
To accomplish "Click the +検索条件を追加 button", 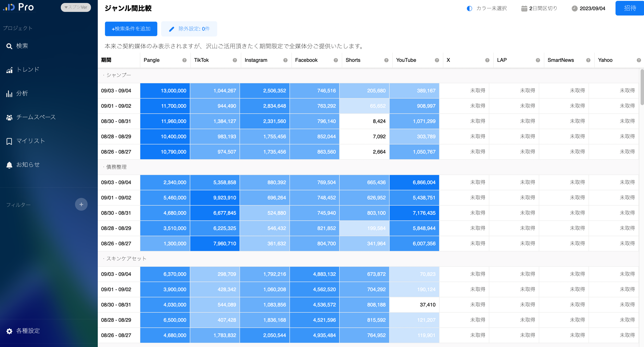I will coord(131,29).
